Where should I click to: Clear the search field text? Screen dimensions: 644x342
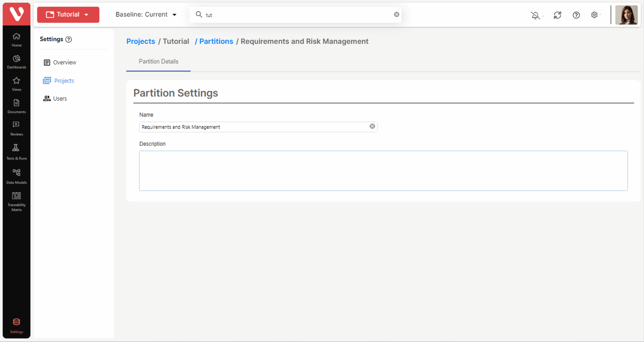click(x=397, y=15)
